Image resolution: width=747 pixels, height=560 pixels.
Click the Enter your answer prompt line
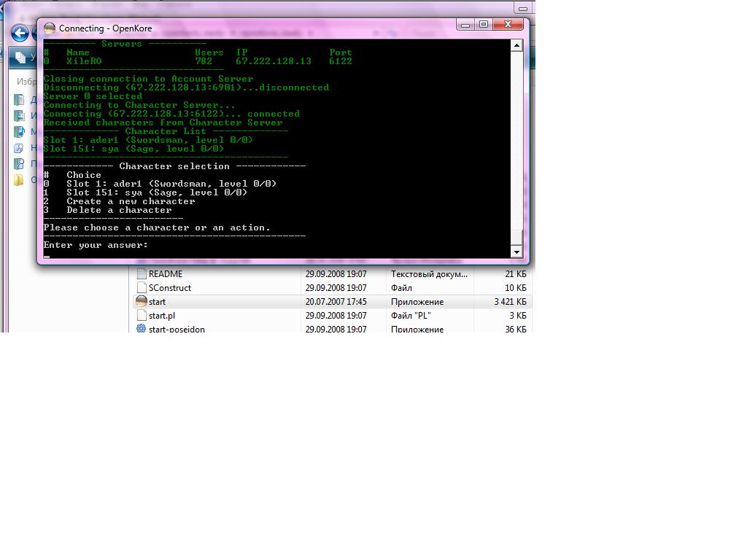96,245
